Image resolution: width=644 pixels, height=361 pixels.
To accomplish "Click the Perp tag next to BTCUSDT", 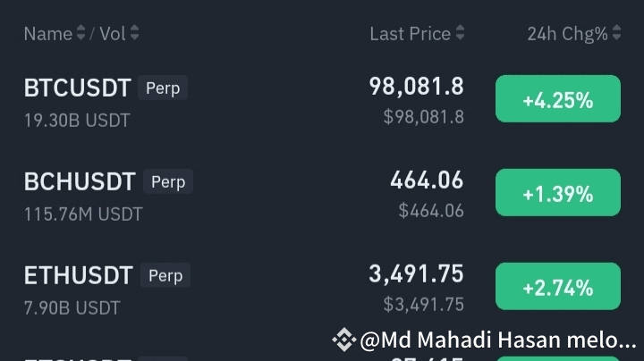I will click(163, 88).
